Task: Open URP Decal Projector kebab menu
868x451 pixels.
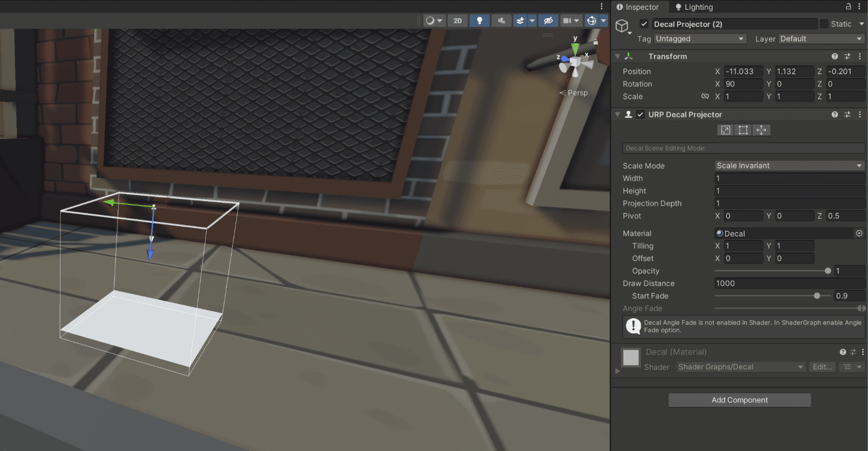Action: [860, 115]
